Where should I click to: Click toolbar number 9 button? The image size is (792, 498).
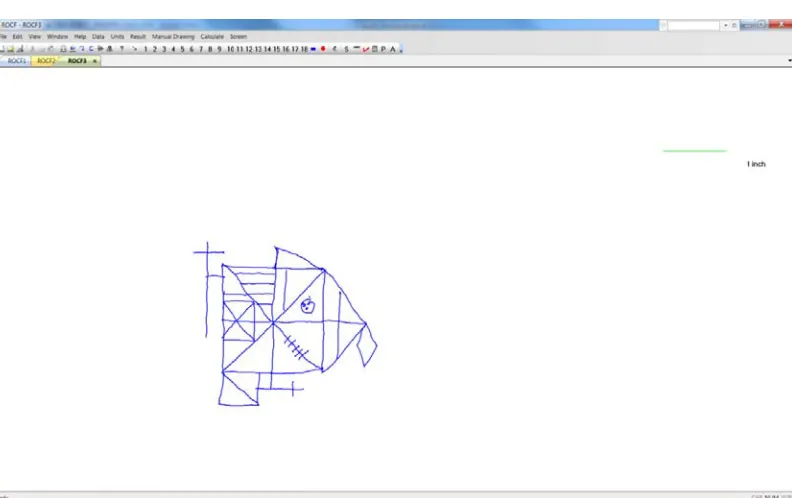click(x=219, y=49)
